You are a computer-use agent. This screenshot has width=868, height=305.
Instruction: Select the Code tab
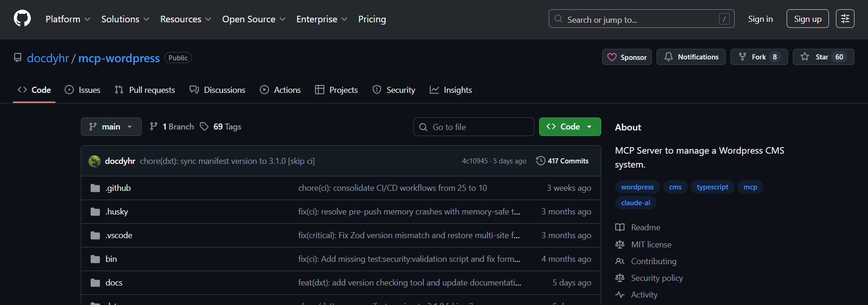[x=34, y=90]
